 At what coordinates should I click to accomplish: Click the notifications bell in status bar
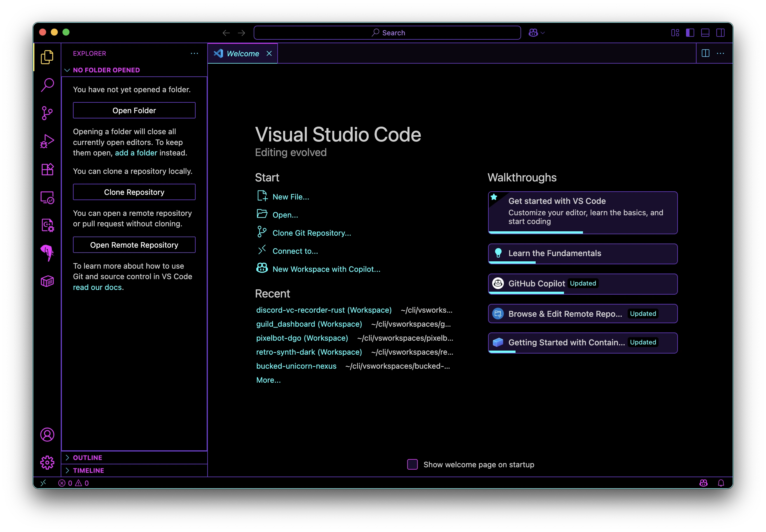coord(721,483)
